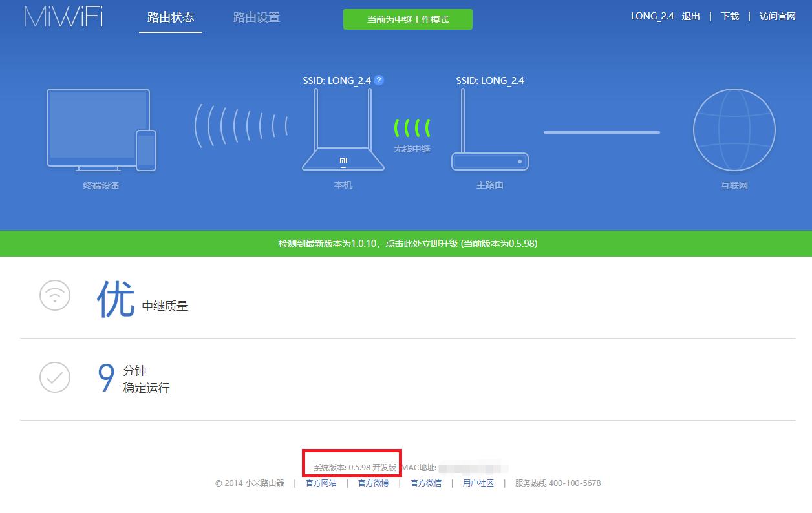
Task: Log out via the 退出 link
Action: coord(690,16)
